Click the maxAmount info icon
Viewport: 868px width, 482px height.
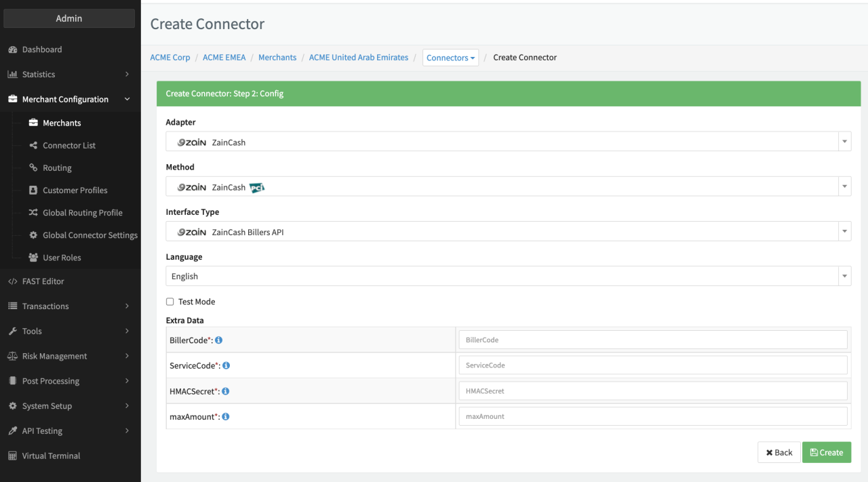point(226,416)
